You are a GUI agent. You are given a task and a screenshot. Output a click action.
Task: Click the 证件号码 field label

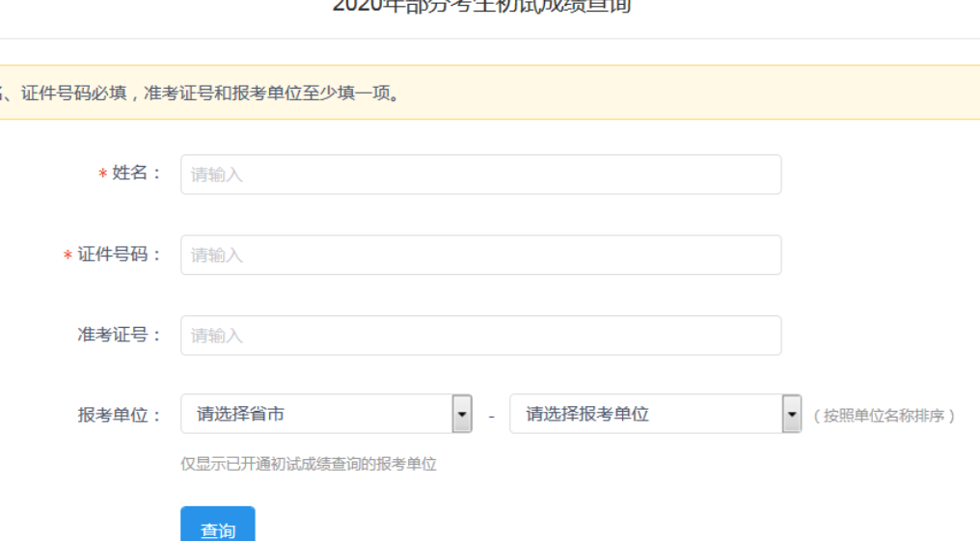(119, 255)
